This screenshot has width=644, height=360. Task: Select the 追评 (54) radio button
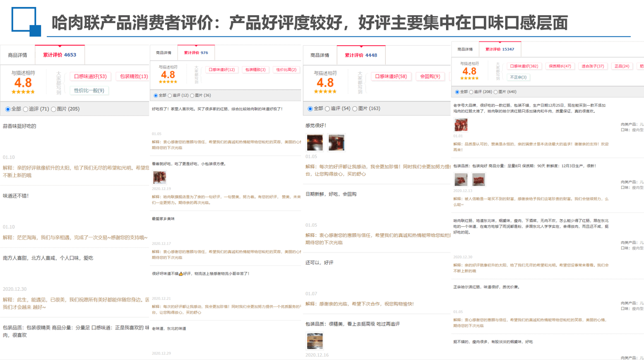pyautogui.click(x=327, y=109)
